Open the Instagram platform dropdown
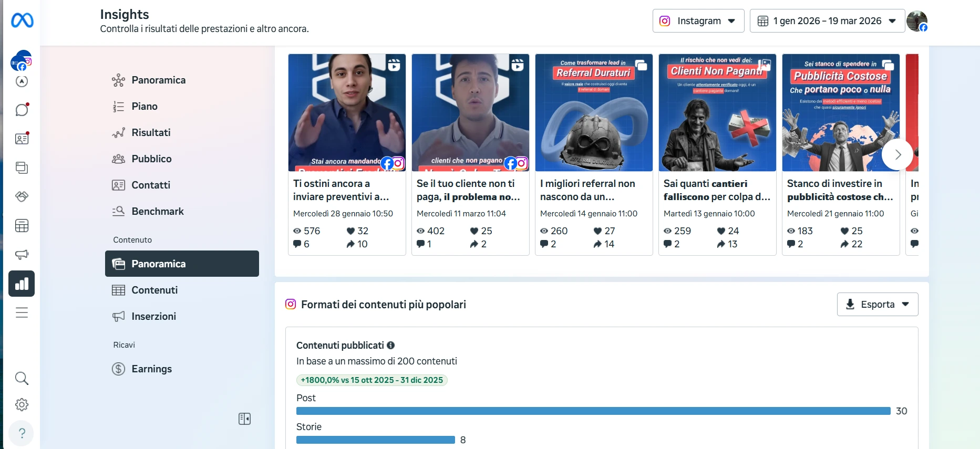Screen dimensions: 980x449 click(x=698, y=21)
